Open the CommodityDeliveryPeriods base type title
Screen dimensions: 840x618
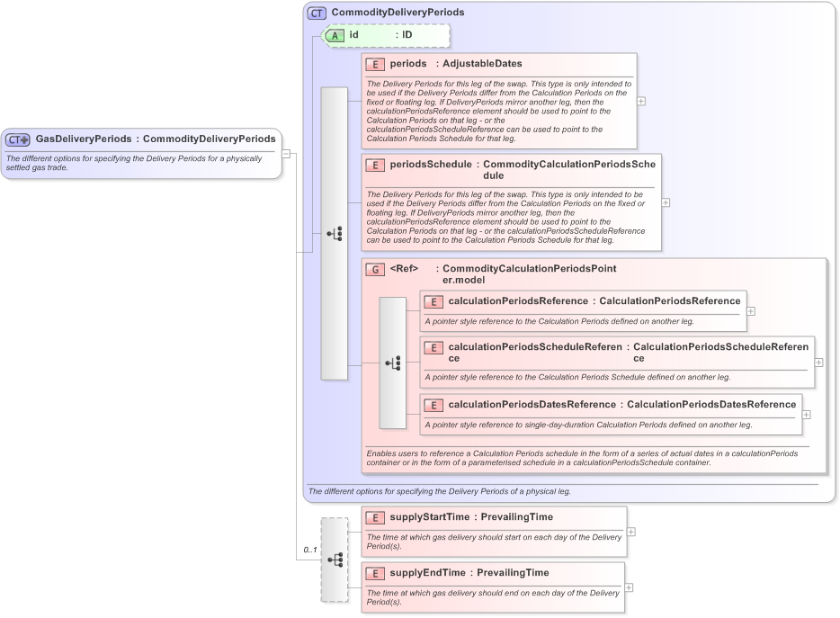(x=398, y=13)
